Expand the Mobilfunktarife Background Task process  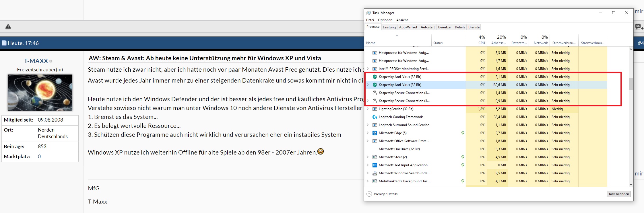(368, 181)
